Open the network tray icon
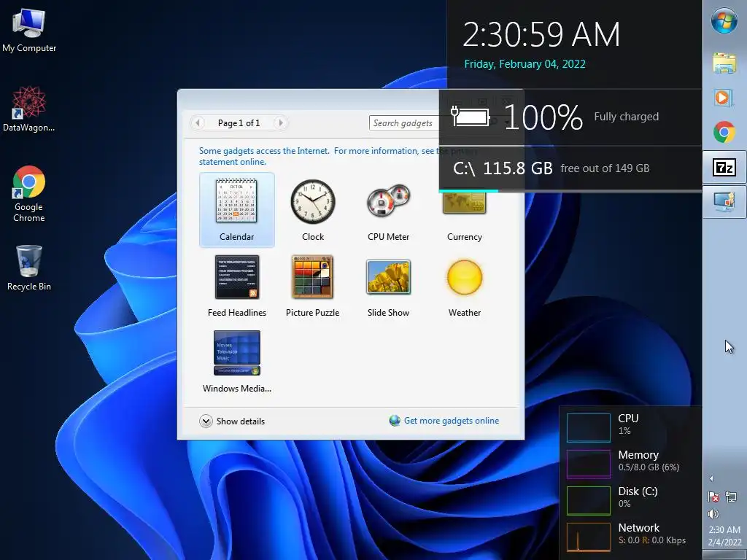 731,497
